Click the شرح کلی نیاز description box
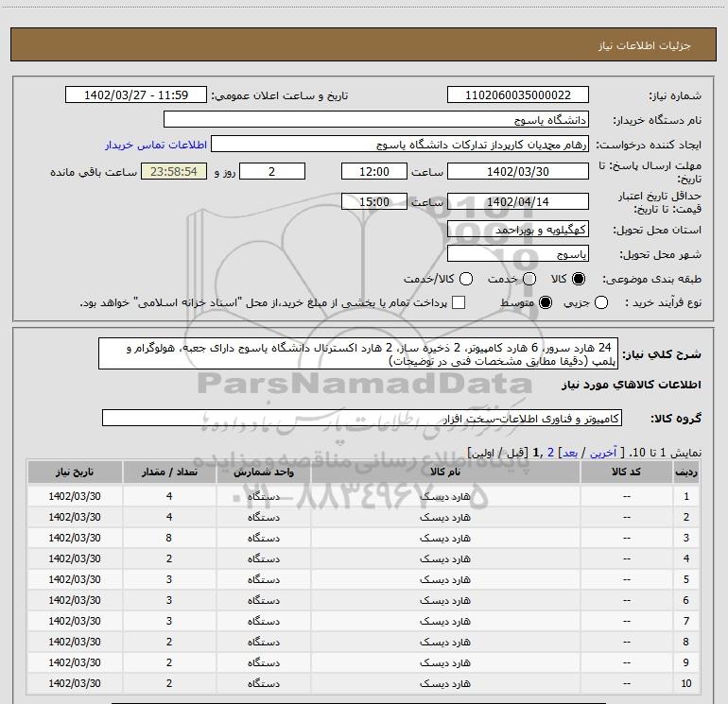The width and height of the screenshot is (728, 704). coord(358,353)
